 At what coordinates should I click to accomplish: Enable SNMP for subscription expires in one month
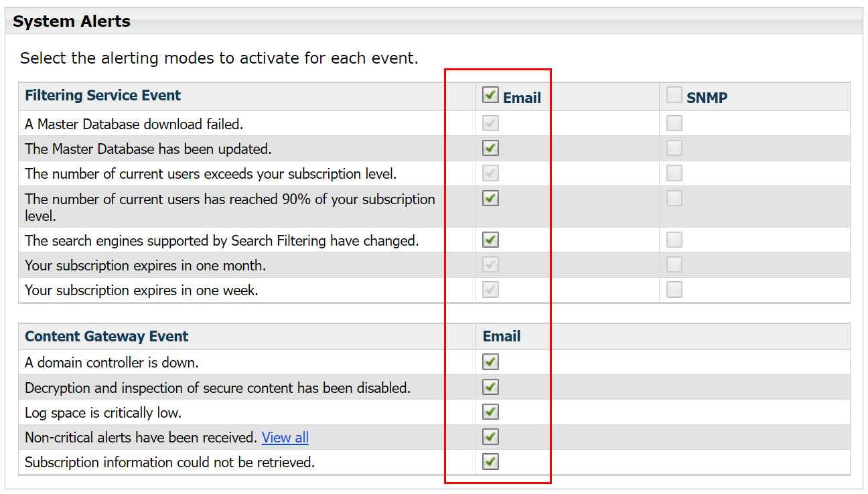[674, 264]
